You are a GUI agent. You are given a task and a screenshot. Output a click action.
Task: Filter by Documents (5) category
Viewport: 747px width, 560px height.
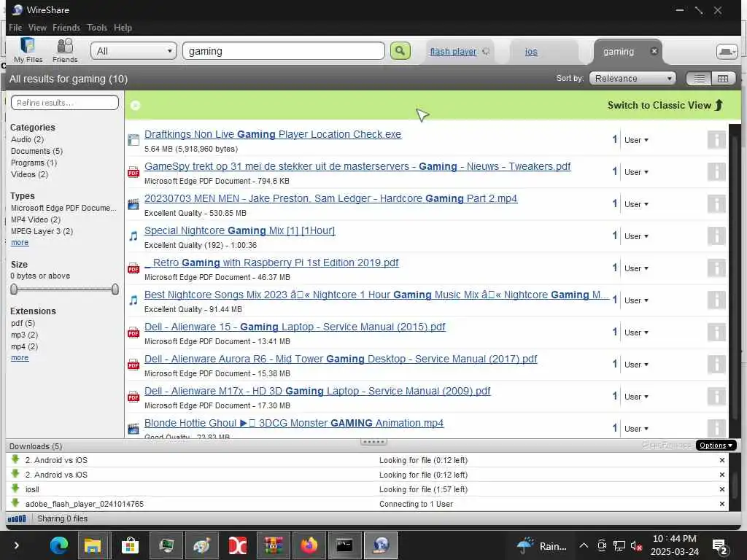pos(36,151)
